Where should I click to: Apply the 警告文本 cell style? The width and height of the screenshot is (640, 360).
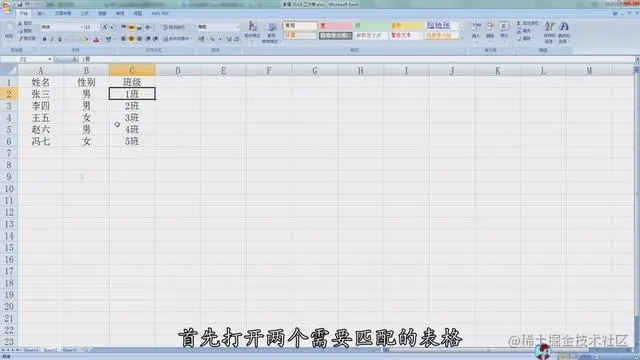point(406,36)
